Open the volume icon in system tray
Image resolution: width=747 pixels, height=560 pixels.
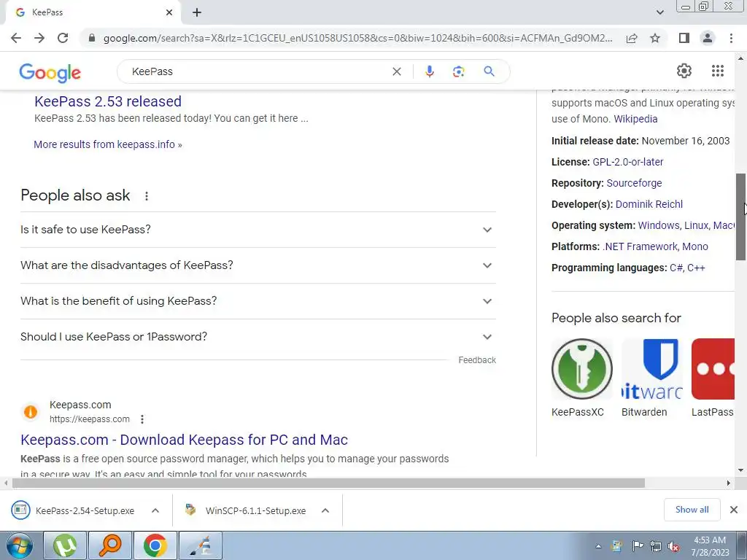point(673,546)
